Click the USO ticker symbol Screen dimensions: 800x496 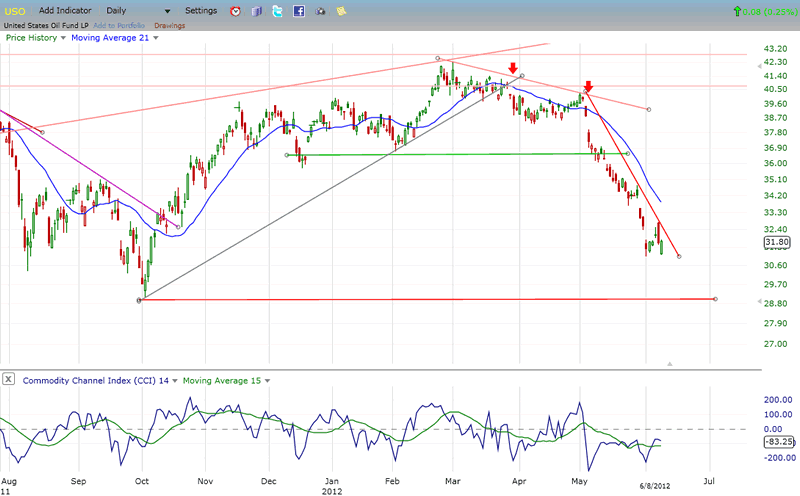coord(14,10)
